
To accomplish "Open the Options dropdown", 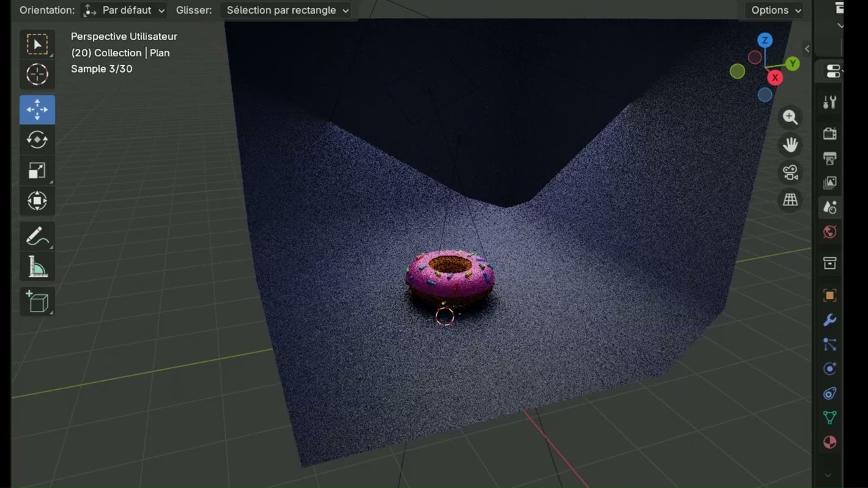I will click(x=775, y=10).
